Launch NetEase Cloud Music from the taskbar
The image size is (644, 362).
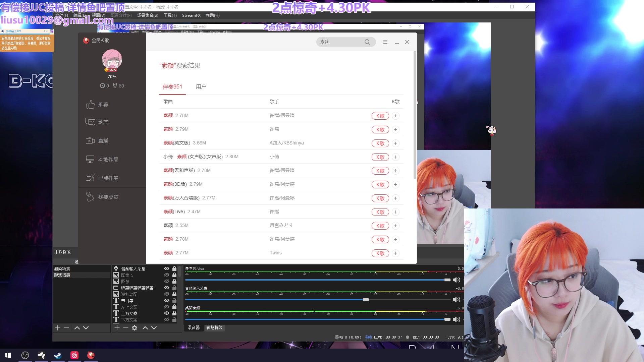(x=74, y=355)
